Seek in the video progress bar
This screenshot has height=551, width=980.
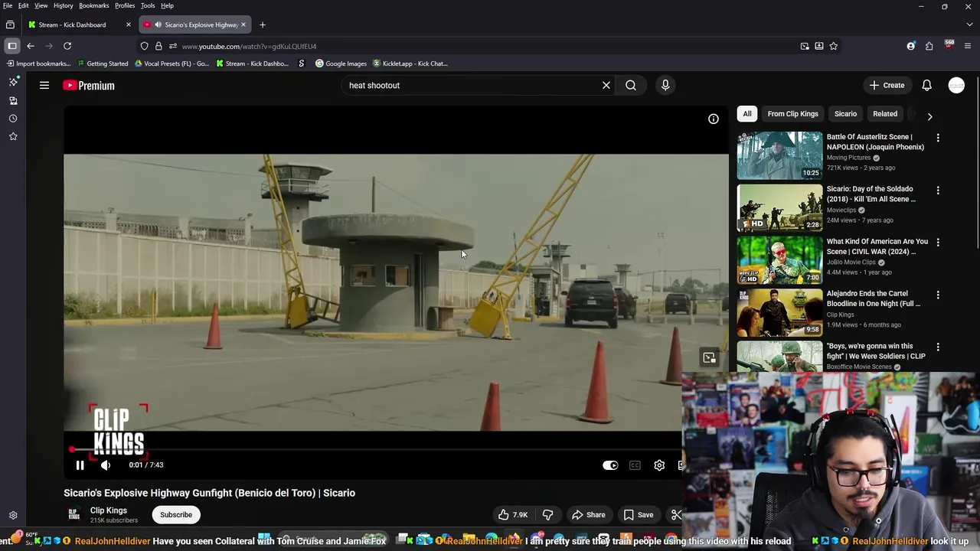(373, 450)
